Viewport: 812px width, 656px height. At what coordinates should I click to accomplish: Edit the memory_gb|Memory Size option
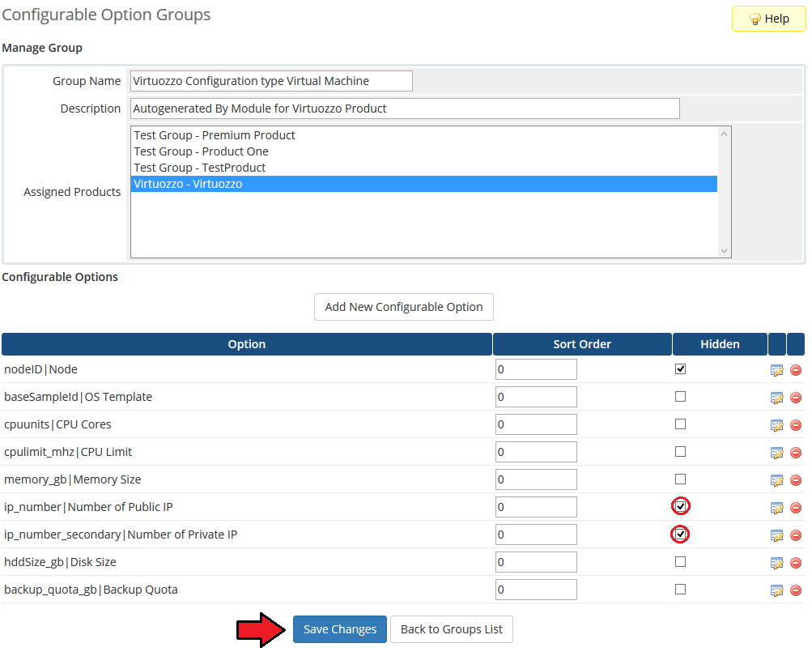point(777,480)
